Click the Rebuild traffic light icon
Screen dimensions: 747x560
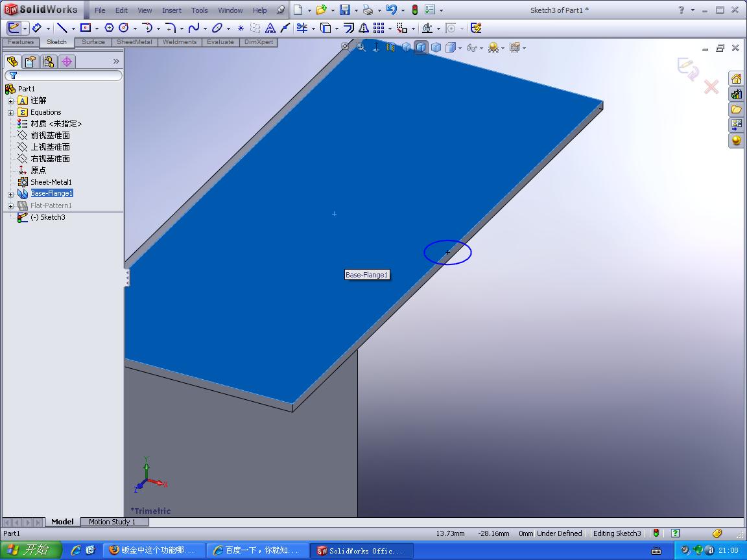415,10
